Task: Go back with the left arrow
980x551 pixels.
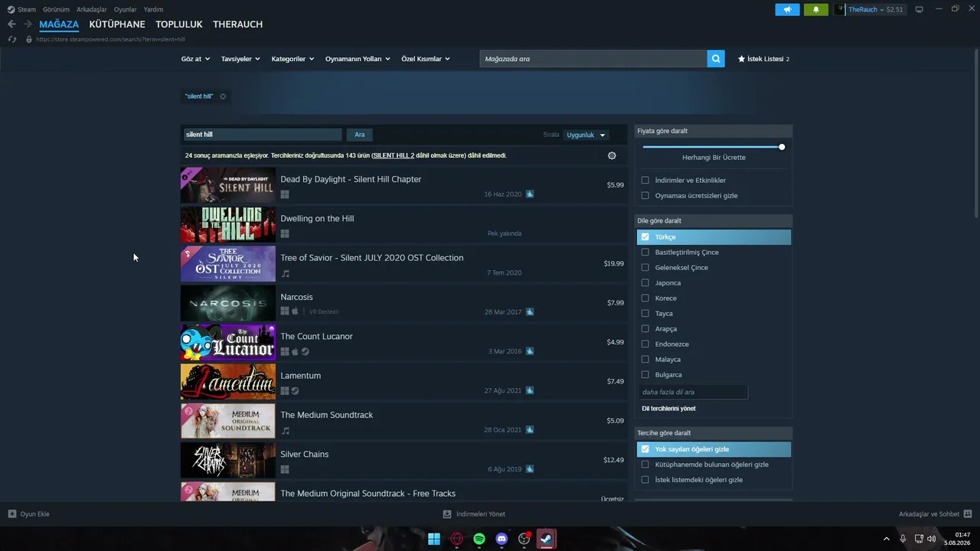Action: click(11, 24)
